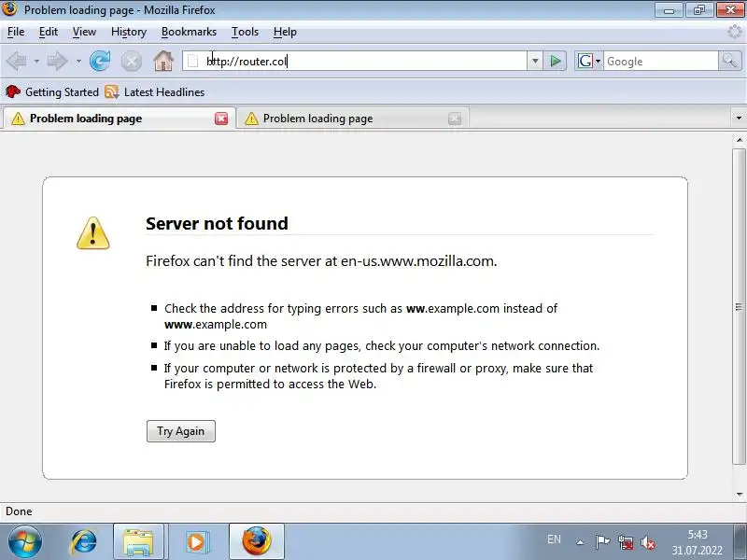Click the Try Again button
The image size is (747, 560).
point(181,431)
